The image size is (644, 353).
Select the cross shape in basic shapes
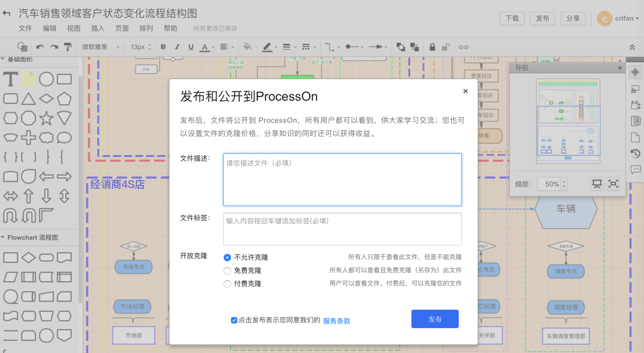pyautogui.click(x=28, y=138)
